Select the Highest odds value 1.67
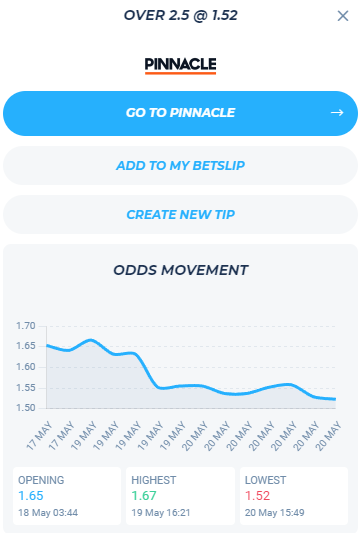363x533 pixels. [x=144, y=496]
